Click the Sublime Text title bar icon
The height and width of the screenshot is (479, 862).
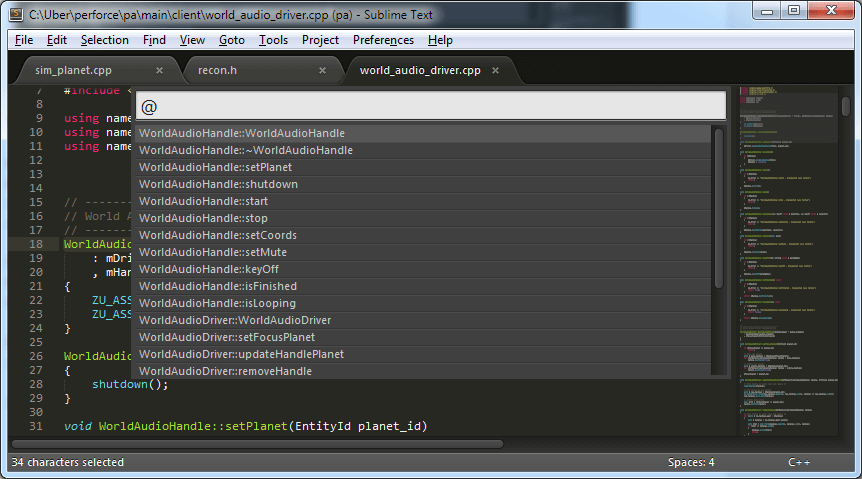pyautogui.click(x=15, y=13)
